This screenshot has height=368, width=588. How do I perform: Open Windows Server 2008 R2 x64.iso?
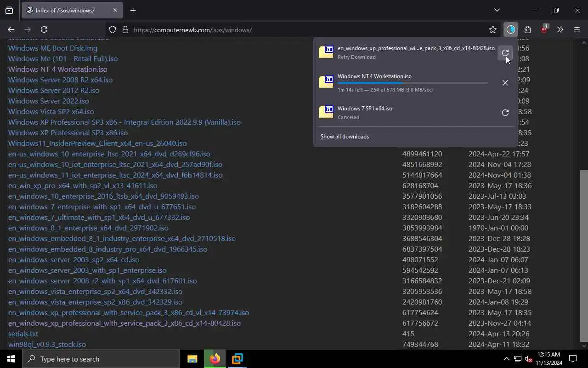tap(60, 80)
